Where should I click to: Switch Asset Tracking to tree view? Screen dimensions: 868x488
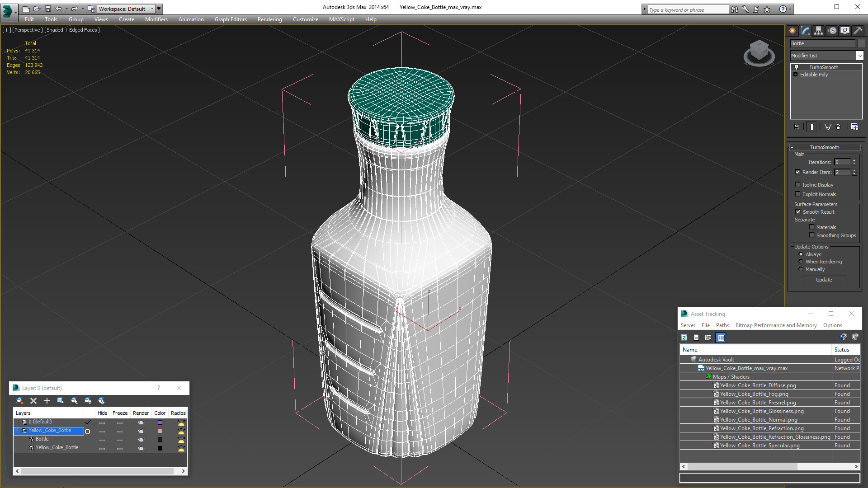(x=708, y=338)
